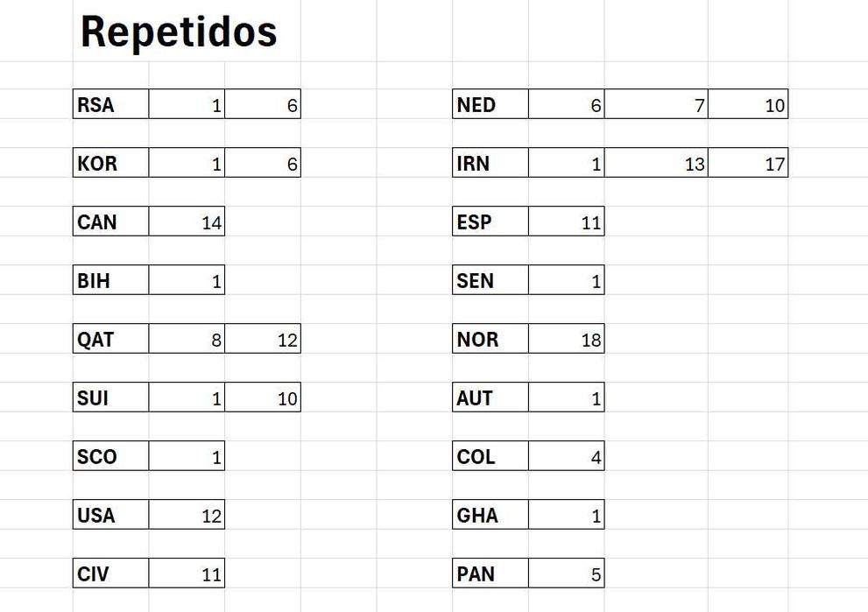Click the RSA label cell

[110, 103]
